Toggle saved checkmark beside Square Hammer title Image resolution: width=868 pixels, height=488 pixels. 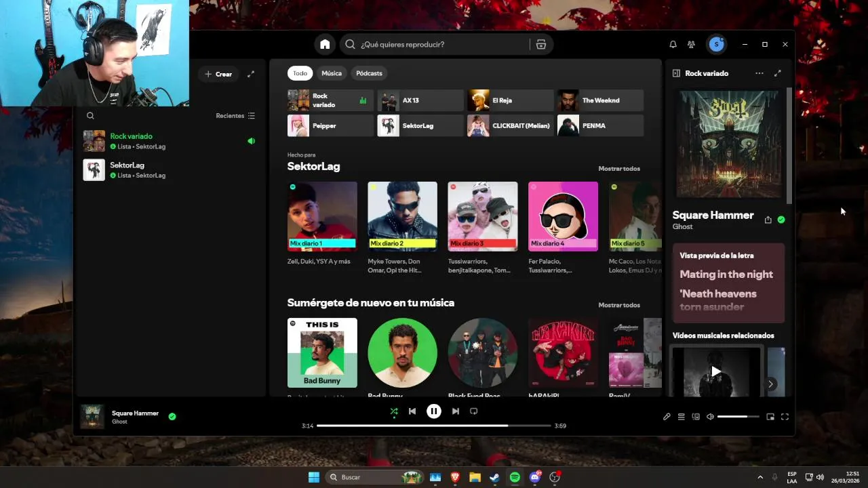tap(781, 220)
